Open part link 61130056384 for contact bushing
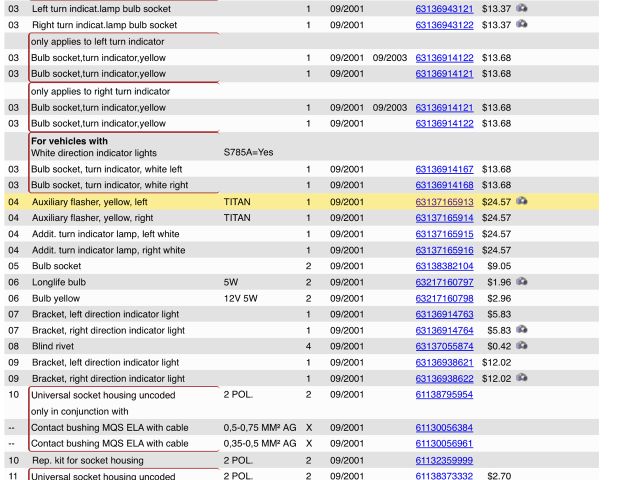This screenshot has width=640, height=480. (444, 427)
